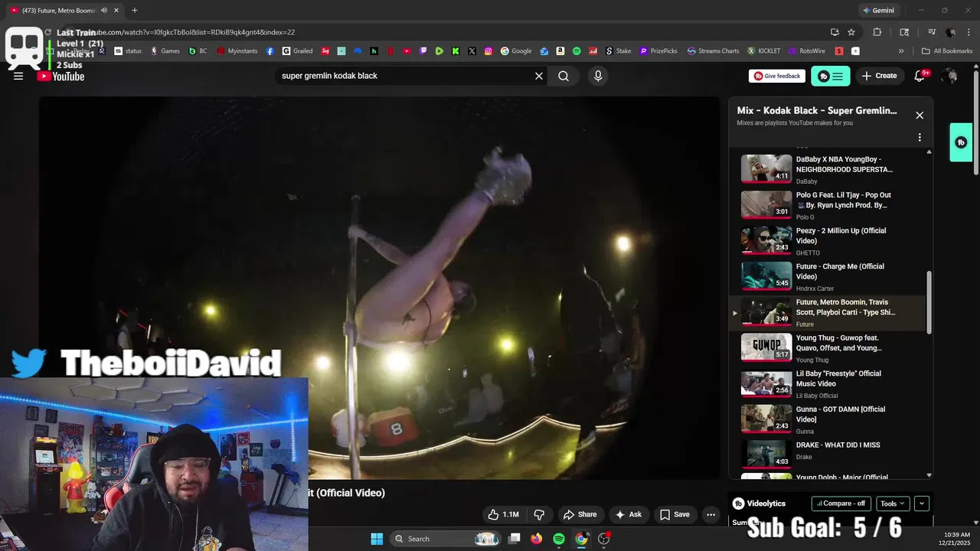Viewport: 980px width, 551px height.
Task: Open the browser extensions puzzle icon
Action: (877, 32)
